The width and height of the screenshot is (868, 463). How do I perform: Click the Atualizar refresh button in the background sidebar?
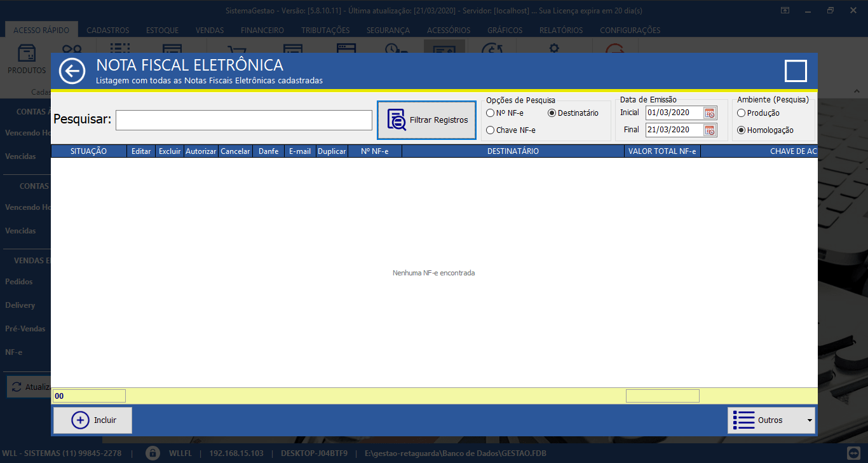[x=29, y=387]
